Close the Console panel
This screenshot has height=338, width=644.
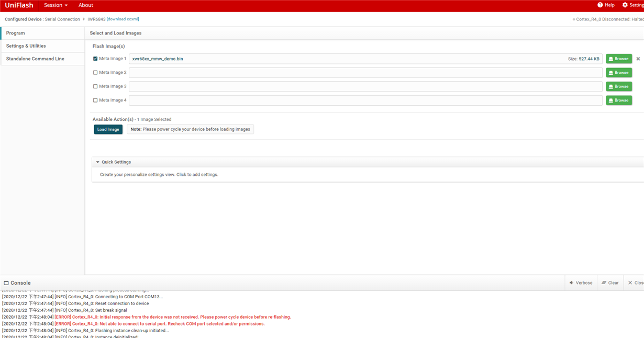[635, 283]
